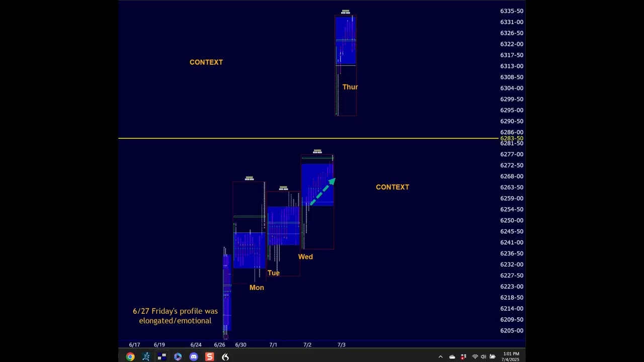Click the Thur profile label

(x=350, y=87)
